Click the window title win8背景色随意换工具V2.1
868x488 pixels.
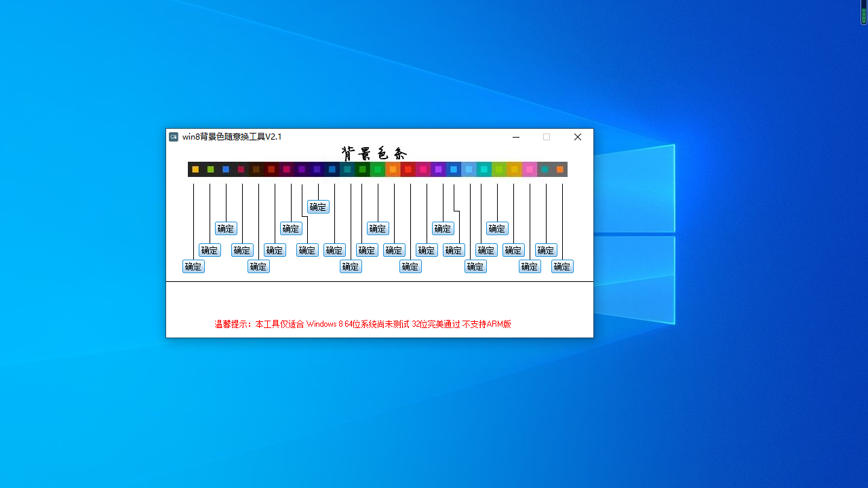[x=232, y=137]
